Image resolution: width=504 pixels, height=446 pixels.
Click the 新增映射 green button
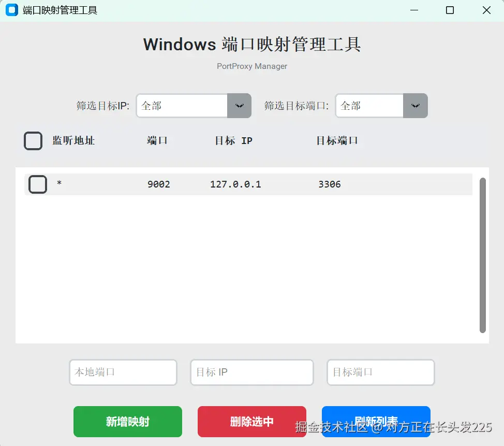pyautogui.click(x=127, y=422)
